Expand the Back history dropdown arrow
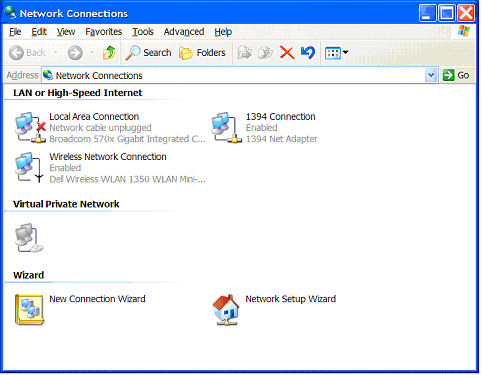Image resolution: width=482 pixels, height=375 pixels. coord(55,53)
